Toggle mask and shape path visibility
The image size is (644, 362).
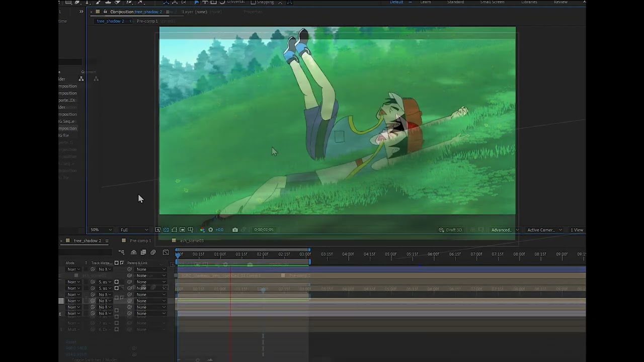tap(174, 230)
